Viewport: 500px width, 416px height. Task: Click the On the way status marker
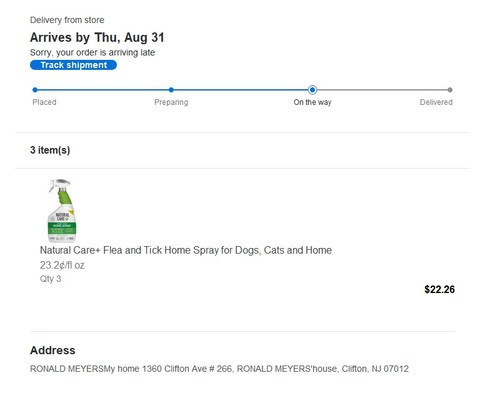click(312, 90)
